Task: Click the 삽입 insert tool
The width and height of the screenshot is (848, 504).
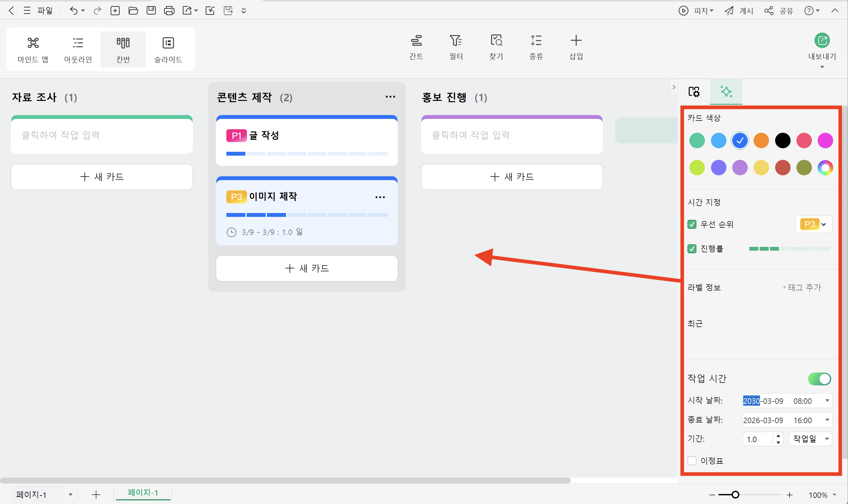Action: [x=576, y=46]
